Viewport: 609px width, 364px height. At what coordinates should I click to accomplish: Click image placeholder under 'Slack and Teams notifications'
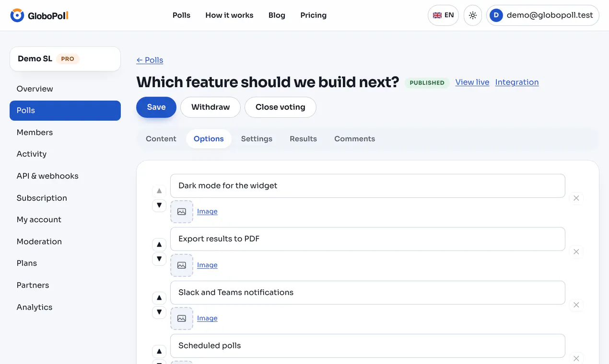point(182,318)
